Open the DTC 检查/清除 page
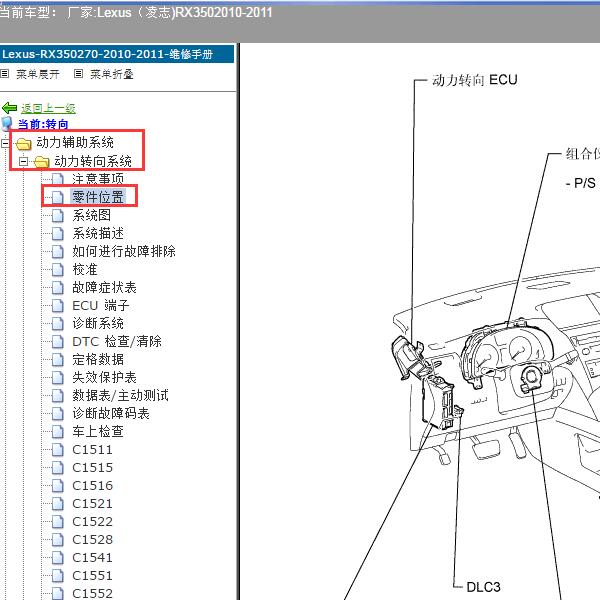The height and width of the screenshot is (600, 600). pos(117,341)
